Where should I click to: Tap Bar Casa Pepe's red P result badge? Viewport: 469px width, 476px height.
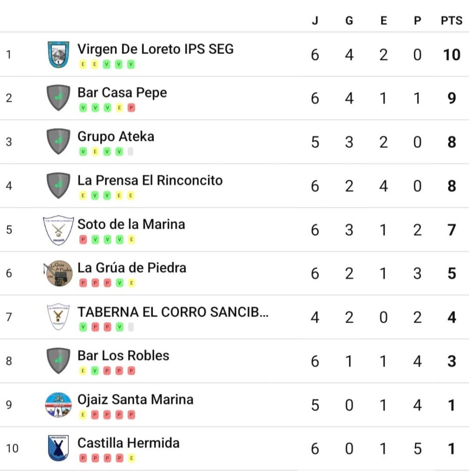(131, 108)
